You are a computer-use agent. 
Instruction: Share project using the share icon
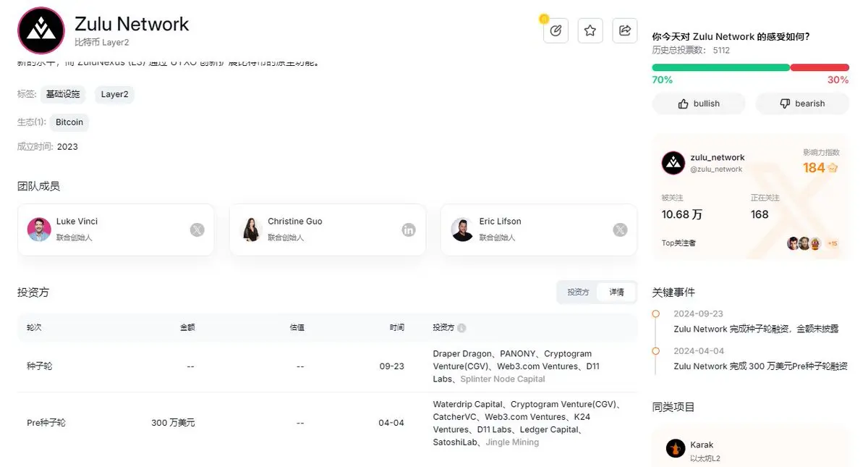coord(625,30)
